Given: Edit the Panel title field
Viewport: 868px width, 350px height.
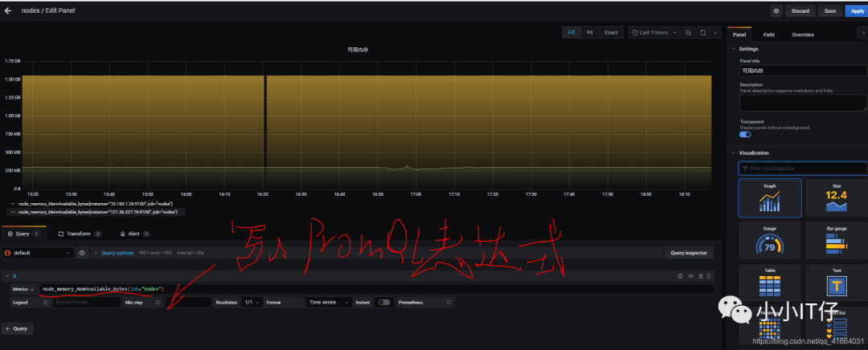Looking at the screenshot, I should [x=803, y=70].
